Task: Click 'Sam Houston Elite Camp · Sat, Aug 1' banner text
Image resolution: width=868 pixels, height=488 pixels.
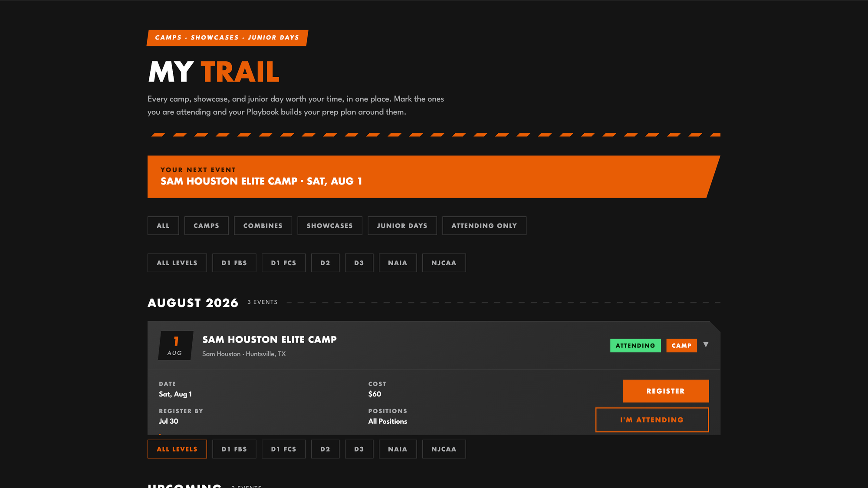Action: 261,181
